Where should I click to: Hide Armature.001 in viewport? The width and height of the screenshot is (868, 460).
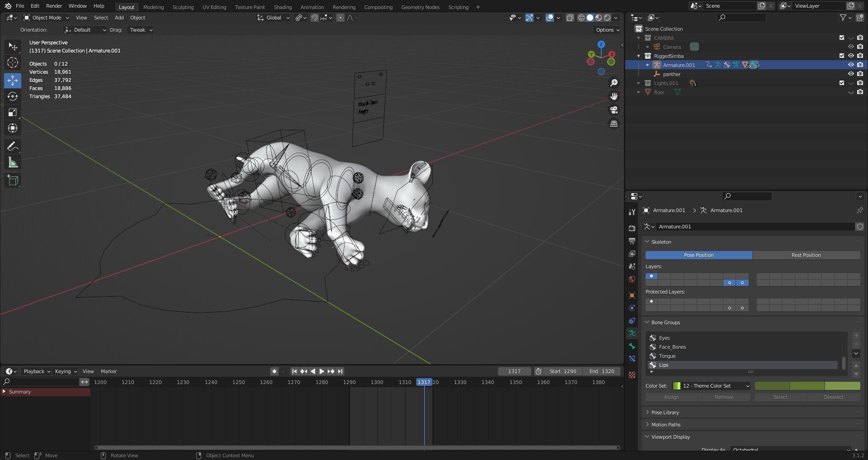tap(851, 65)
